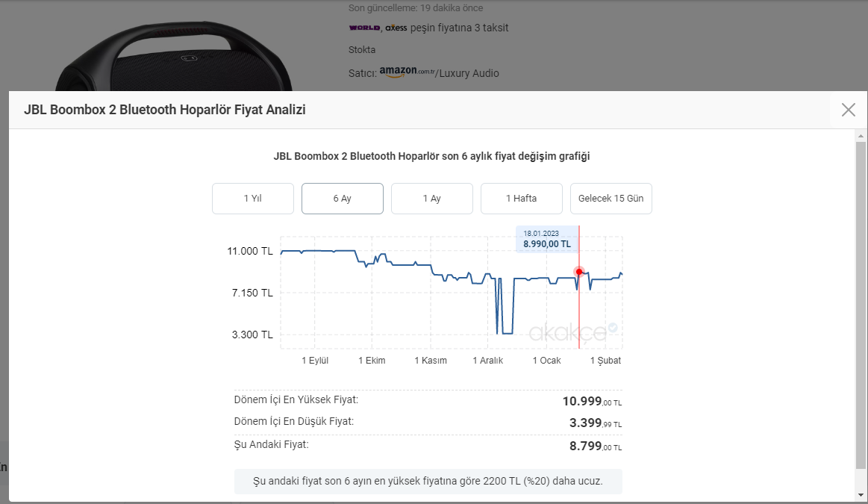The width and height of the screenshot is (868, 504).
Task: Click the World card logo
Action: coord(364,28)
